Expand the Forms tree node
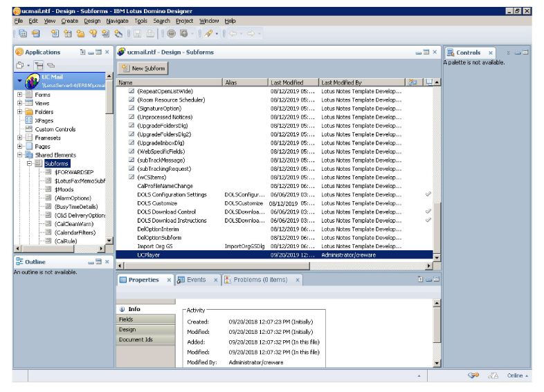544x392 pixels. pyautogui.click(x=20, y=94)
